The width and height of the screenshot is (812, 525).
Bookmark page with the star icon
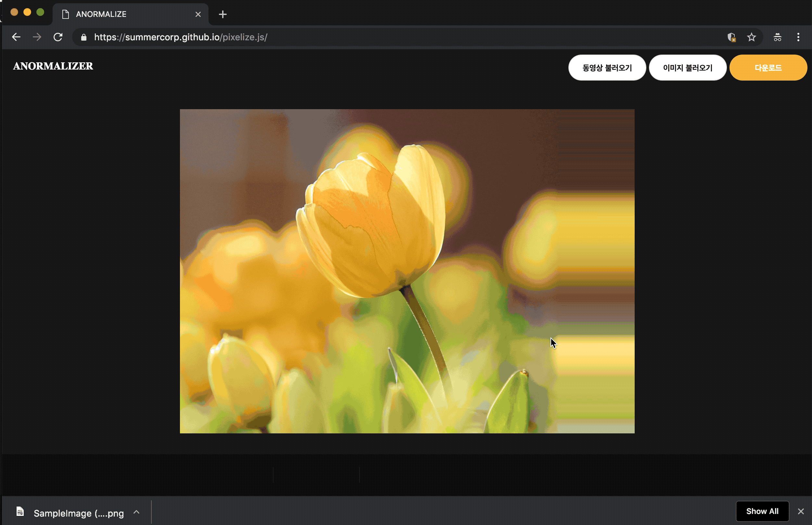[751, 37]
